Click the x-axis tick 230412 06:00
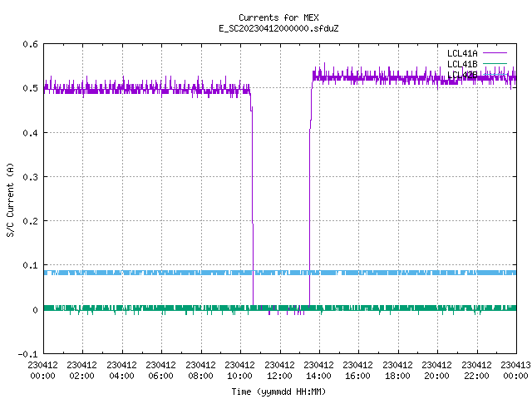 [x=160, y=371]
